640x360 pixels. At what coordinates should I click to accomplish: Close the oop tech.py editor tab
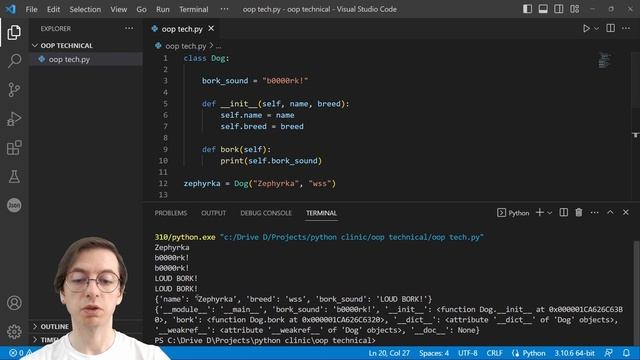click(211, 28)
